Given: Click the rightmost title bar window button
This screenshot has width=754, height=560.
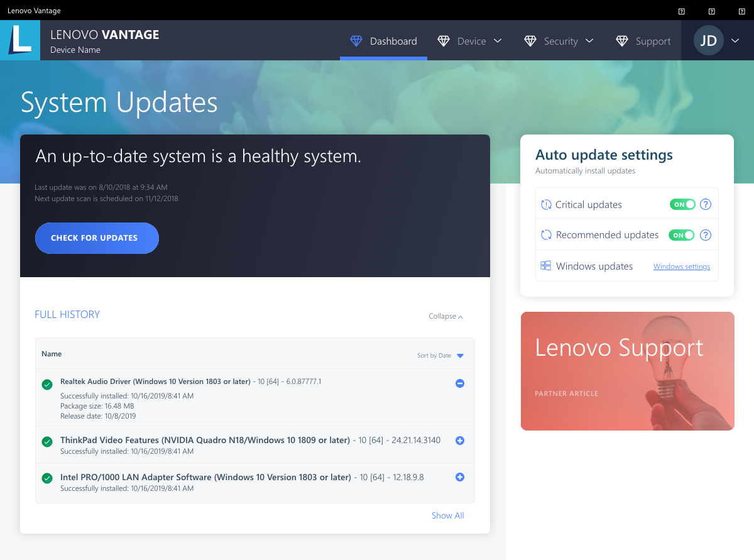Looking at the screenshot, I should pyautogui.click(x=741, y=11).
